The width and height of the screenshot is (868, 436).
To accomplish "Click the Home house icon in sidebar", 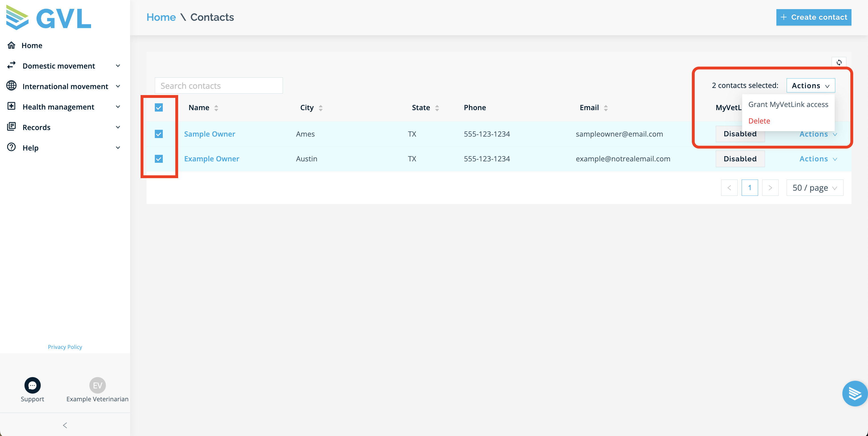I will pyautogui.click(x=11, y=45).
